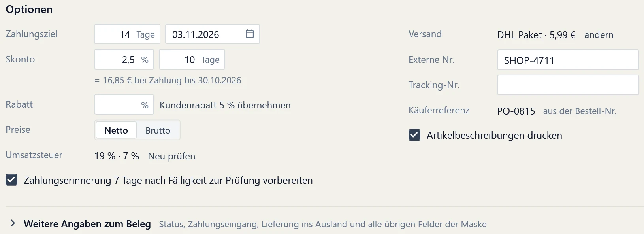Image resolution: width=644 pixels, height=234 pixels.
Task: Click the Rabatt label
Action: [19, 104]
